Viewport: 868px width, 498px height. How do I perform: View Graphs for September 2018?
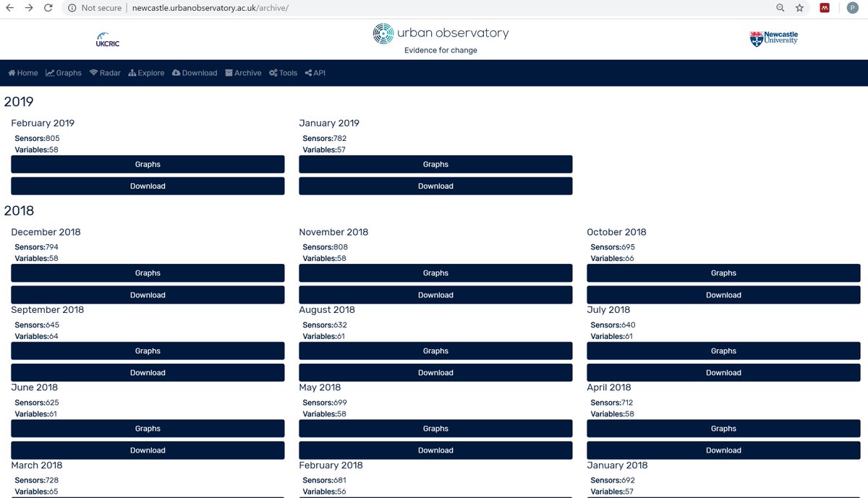point(148,351)
